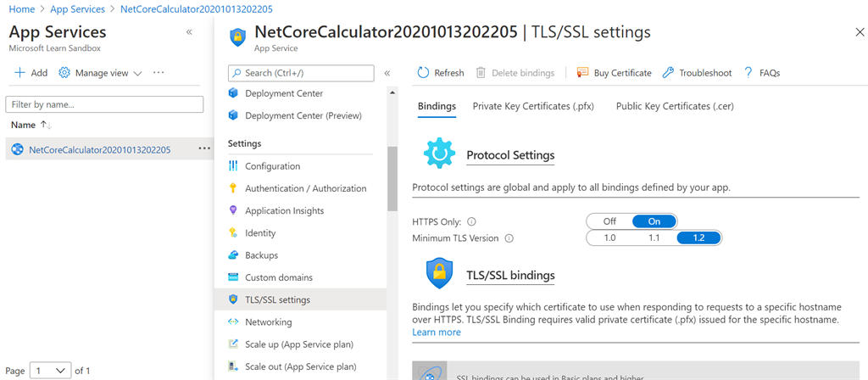Click the menu scroll up arrow
868x380 pixels.
click(392, 92)
